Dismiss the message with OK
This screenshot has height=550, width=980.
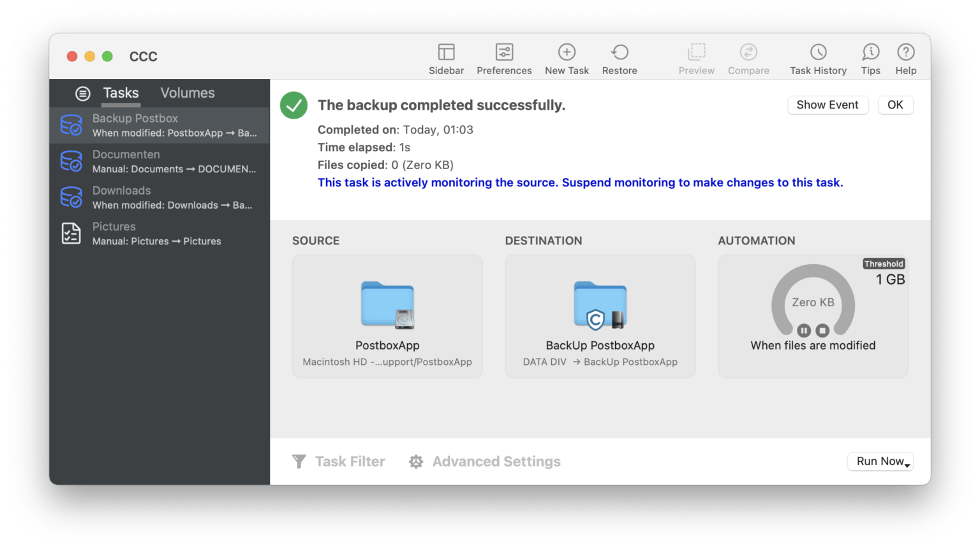[x=895, y=105]
